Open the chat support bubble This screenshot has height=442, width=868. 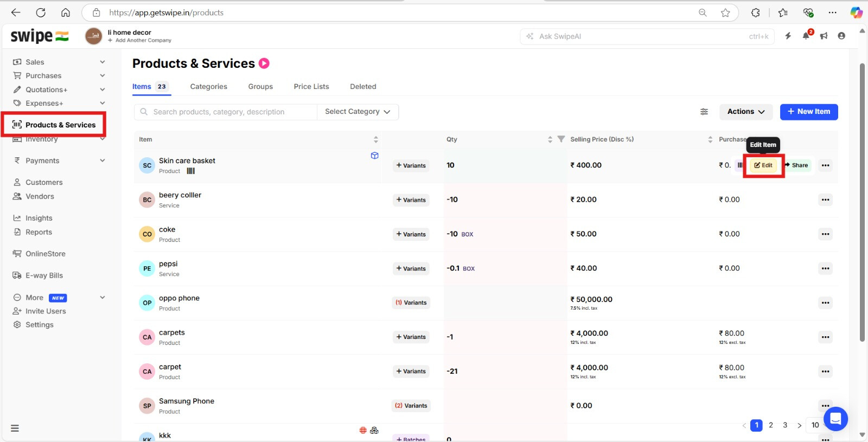(x=835, y=419)
